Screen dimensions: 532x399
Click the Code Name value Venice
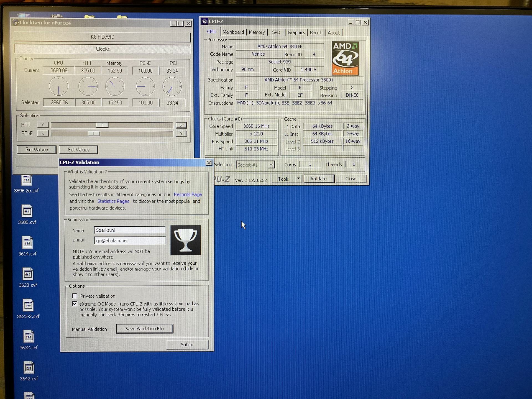point(258,54)
